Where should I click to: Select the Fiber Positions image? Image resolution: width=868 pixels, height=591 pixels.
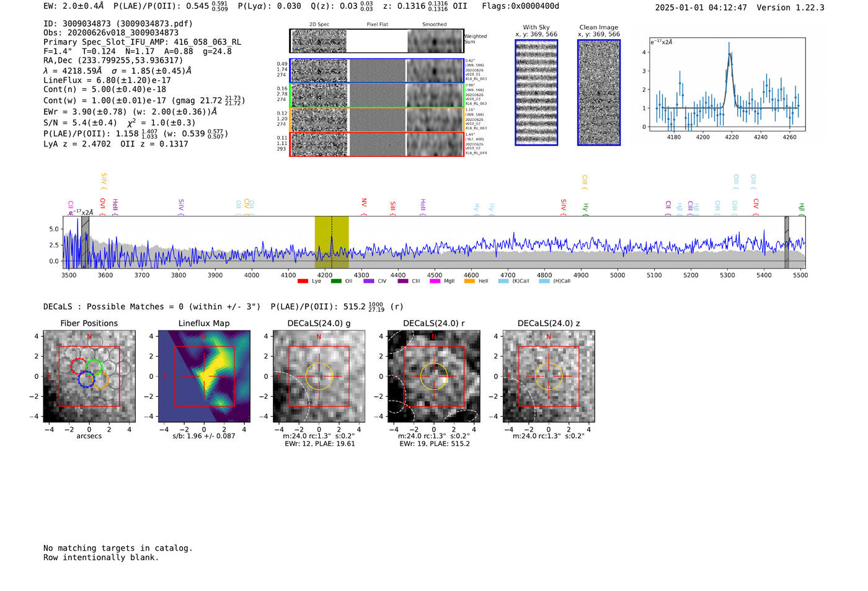point(89,376)
